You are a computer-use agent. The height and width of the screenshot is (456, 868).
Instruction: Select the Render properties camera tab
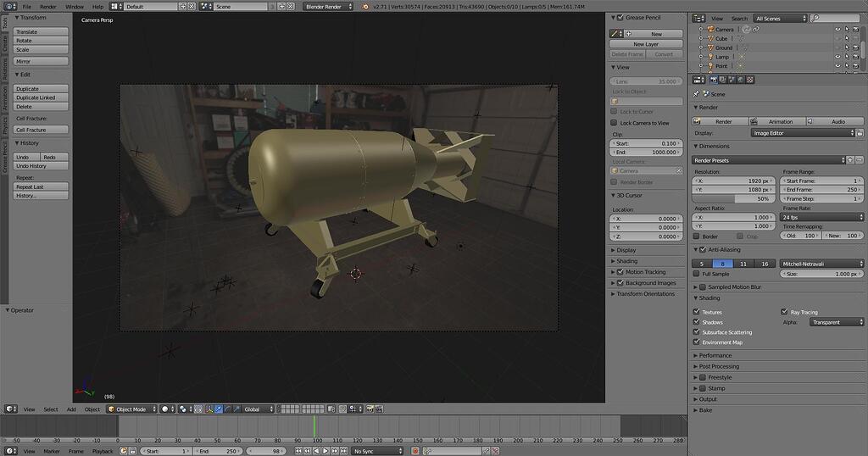coord(714,80)
